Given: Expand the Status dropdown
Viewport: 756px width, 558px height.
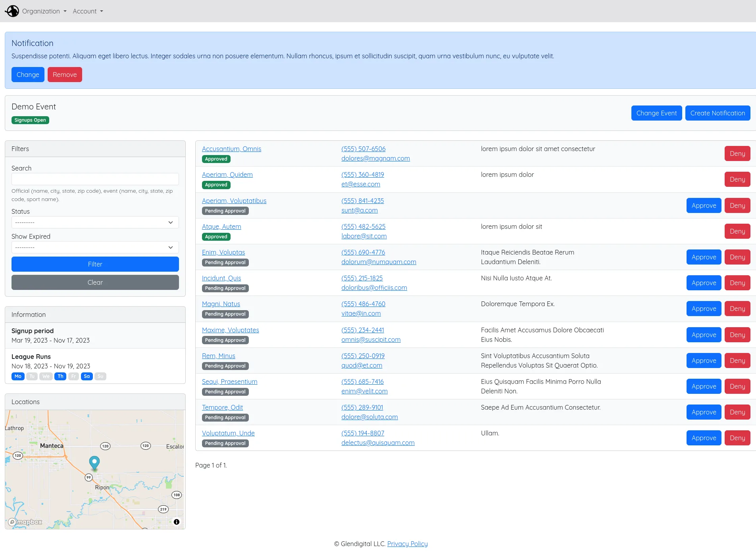Looking at the screenshot, I should point(95,222).
